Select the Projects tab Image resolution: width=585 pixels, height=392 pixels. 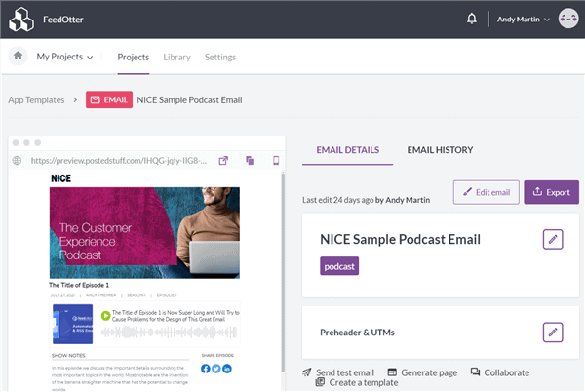coord(134,58)
